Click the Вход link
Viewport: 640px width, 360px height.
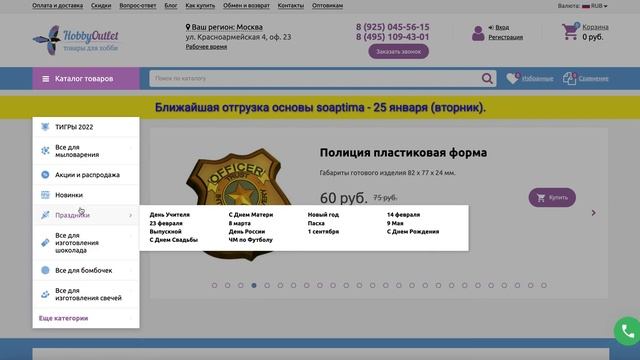(502, 27)
